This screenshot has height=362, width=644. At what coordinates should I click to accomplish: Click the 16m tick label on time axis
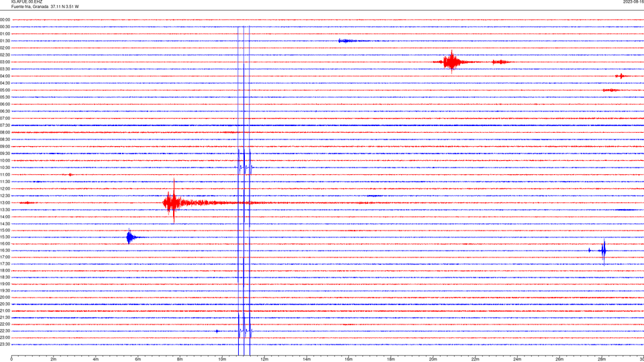(x=349, y=359)
